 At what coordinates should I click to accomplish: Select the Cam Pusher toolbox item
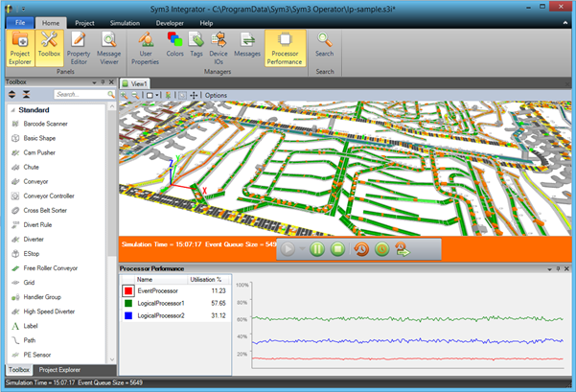click(x=39, y=152)
